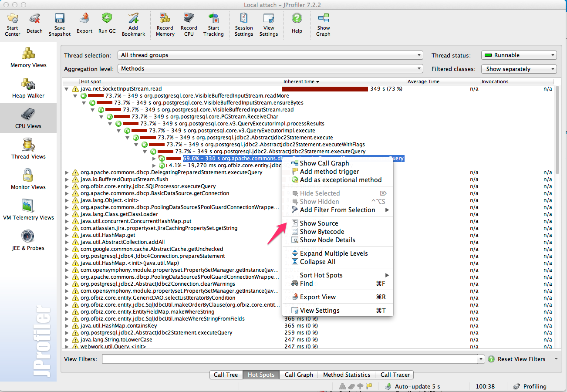Image resolution: width=567 pixels, height=392 pixels.
Task: Select Export View menu item
Action: pos(337,297)
